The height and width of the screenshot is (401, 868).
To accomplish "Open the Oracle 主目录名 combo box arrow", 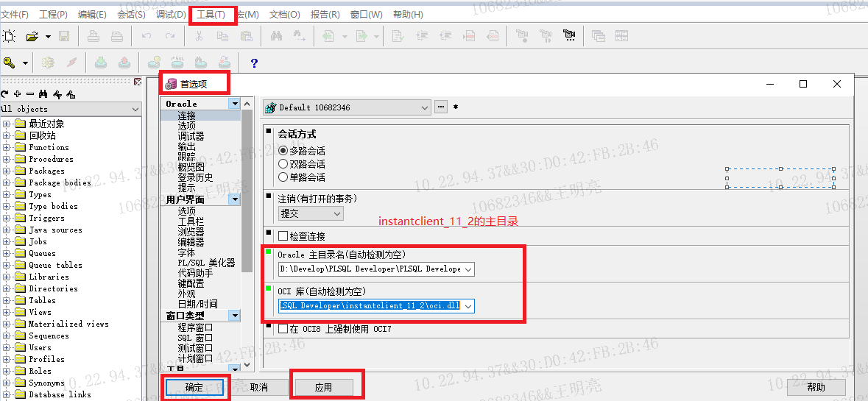I will 468,269.
